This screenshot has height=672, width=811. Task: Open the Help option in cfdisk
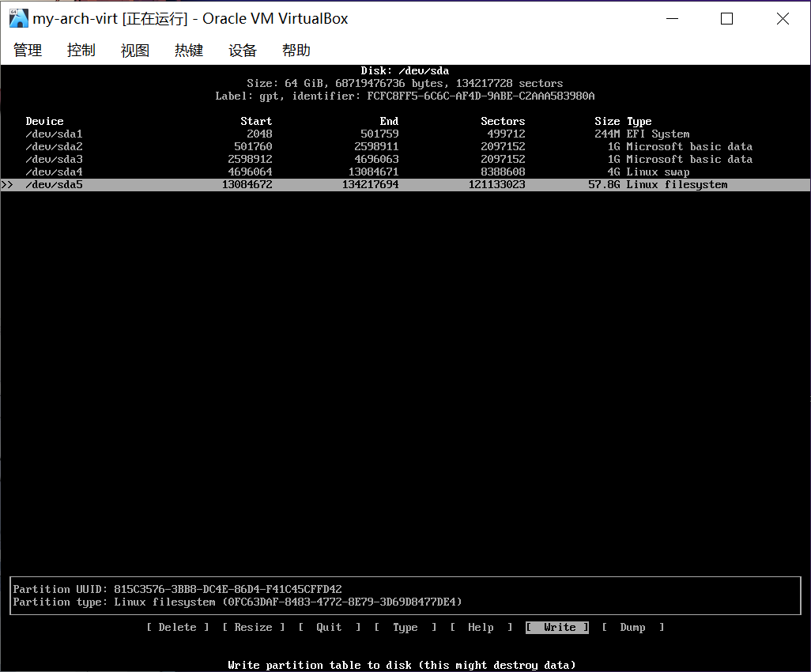[481, 628]
